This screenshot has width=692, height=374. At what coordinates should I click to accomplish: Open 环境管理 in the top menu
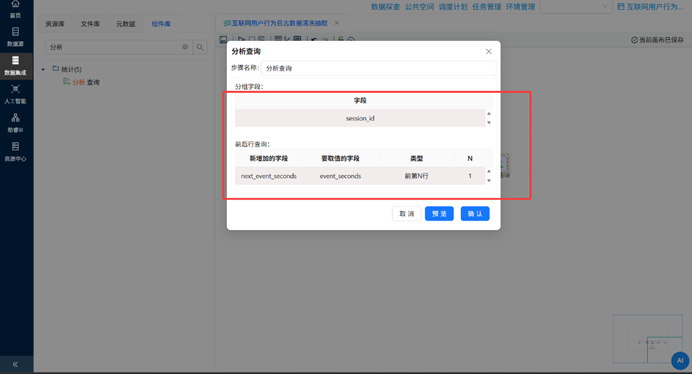(x=520, y=7)
